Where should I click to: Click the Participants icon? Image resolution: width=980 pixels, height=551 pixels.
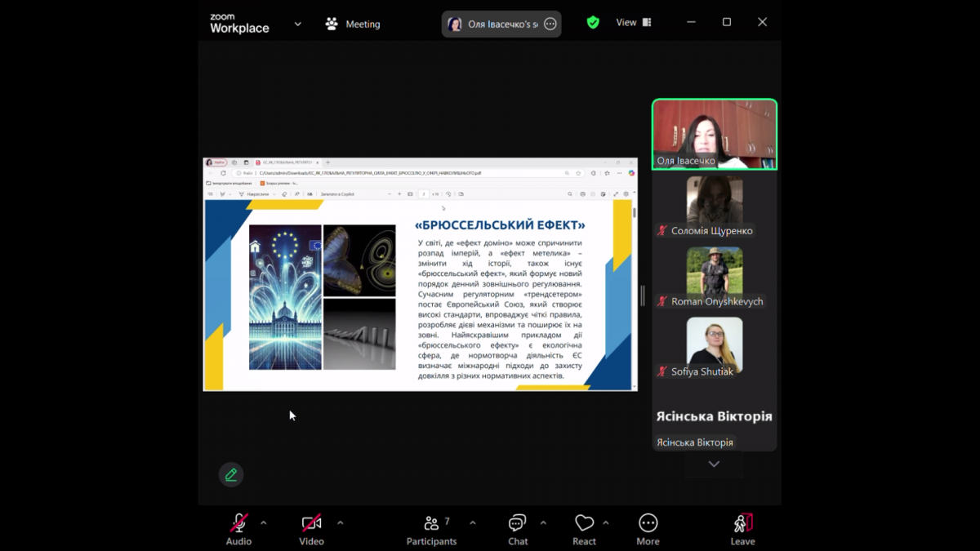point(431,523)
